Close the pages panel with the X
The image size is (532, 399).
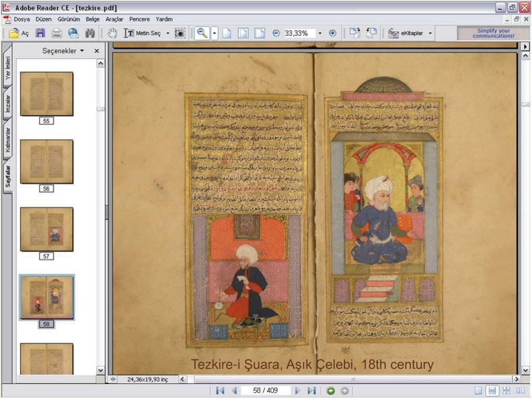pos(97,51)
